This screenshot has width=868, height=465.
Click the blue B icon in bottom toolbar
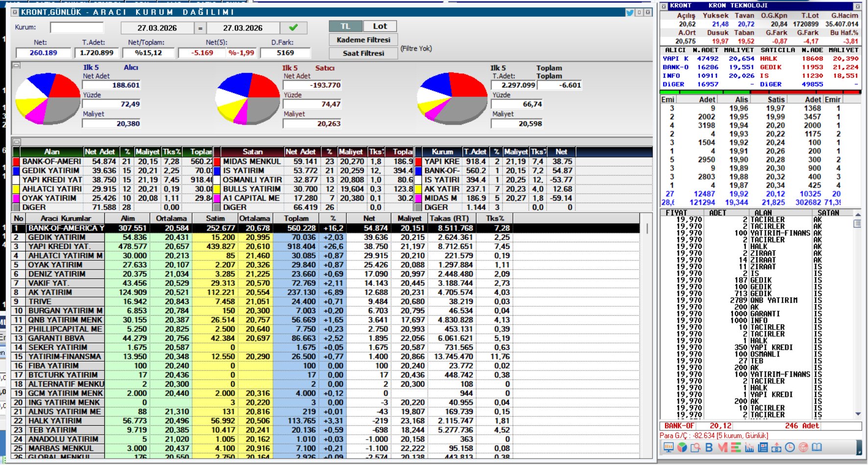pos(709,447)
